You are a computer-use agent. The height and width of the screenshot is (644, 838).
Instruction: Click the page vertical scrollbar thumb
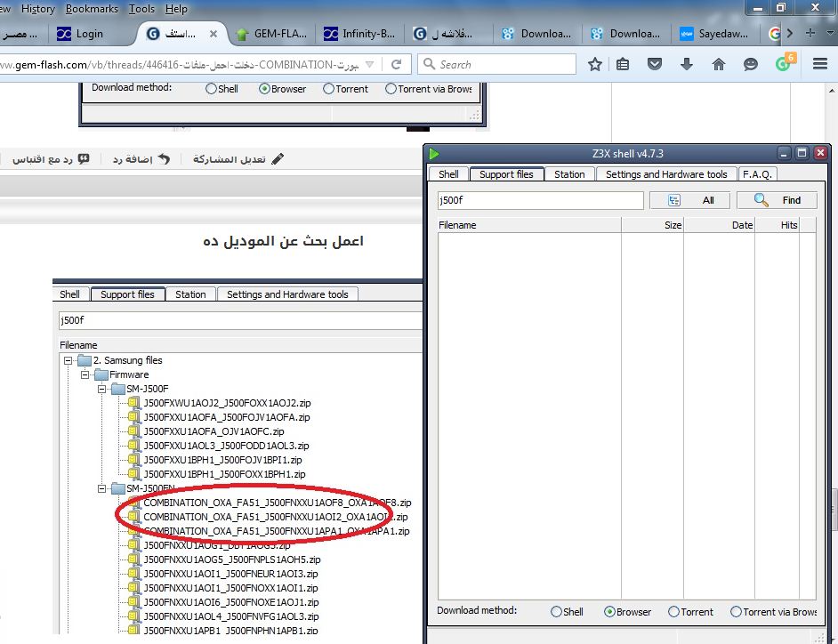point(834,508)
